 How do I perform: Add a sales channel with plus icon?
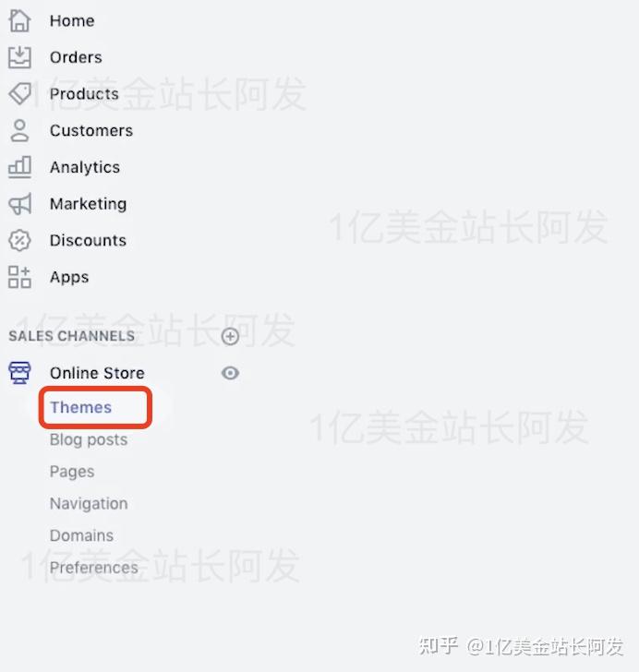(230, 336)
